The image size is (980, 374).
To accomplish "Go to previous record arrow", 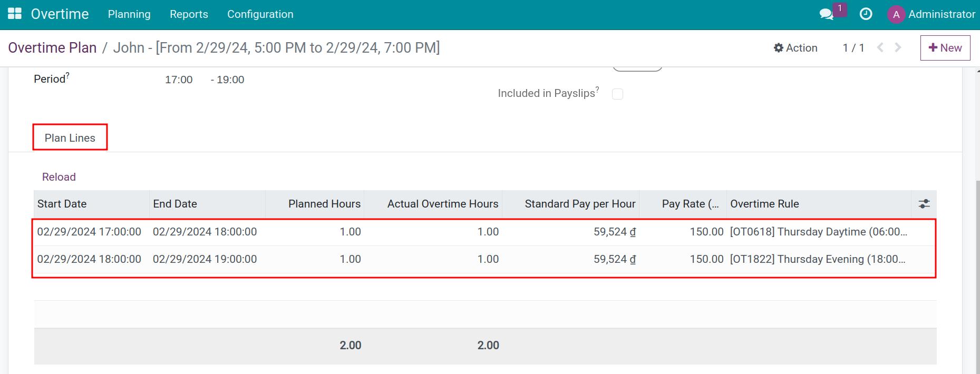I will (x=880, y=48).
